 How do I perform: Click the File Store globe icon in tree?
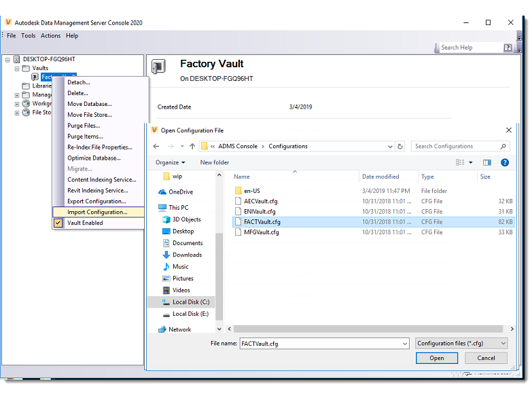[x=26, y=112]
